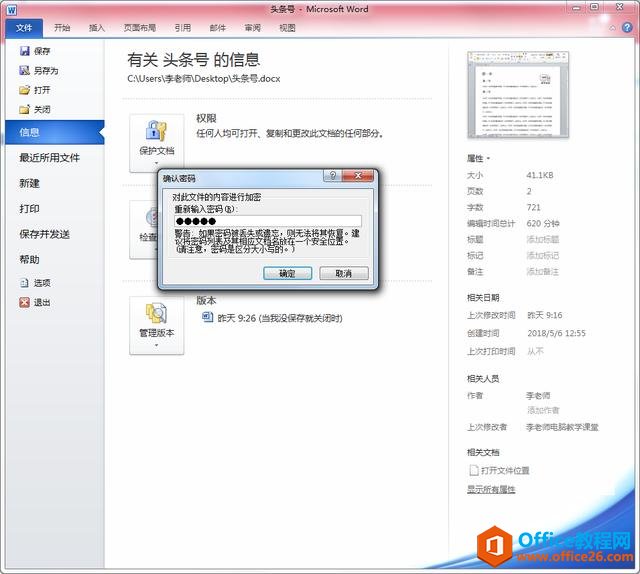Expand the Manage Versions dropdown arrow
The height and width of the screenshot is (574, 640).
click(x=157, y=346)
